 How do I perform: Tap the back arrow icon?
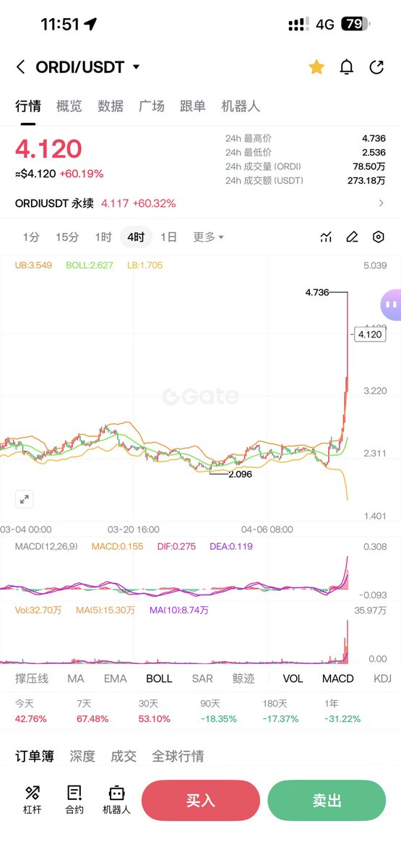point(20,67)
